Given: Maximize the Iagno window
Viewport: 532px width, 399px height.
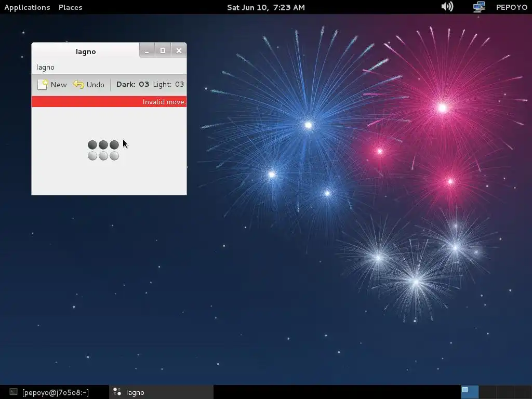Looking at the screenshot, I should coord(163,50).
